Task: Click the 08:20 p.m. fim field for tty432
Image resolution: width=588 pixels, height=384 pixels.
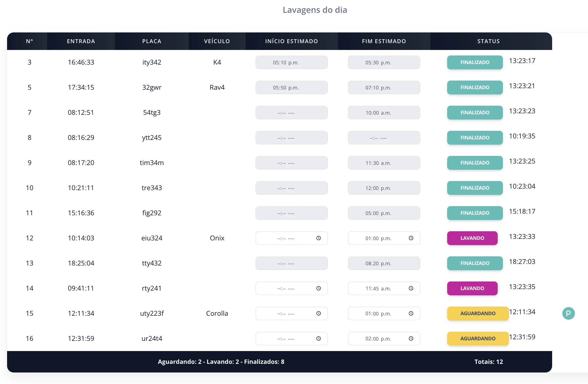Action: 384,263
